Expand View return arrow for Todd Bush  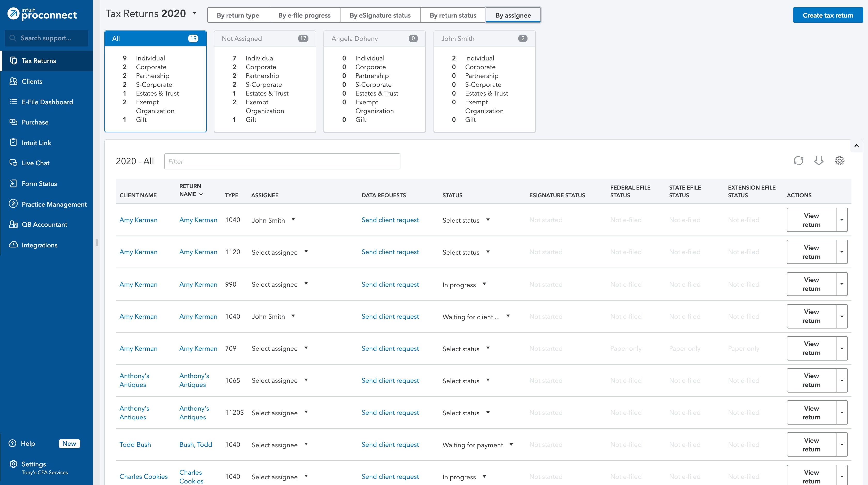coord(842,445)
